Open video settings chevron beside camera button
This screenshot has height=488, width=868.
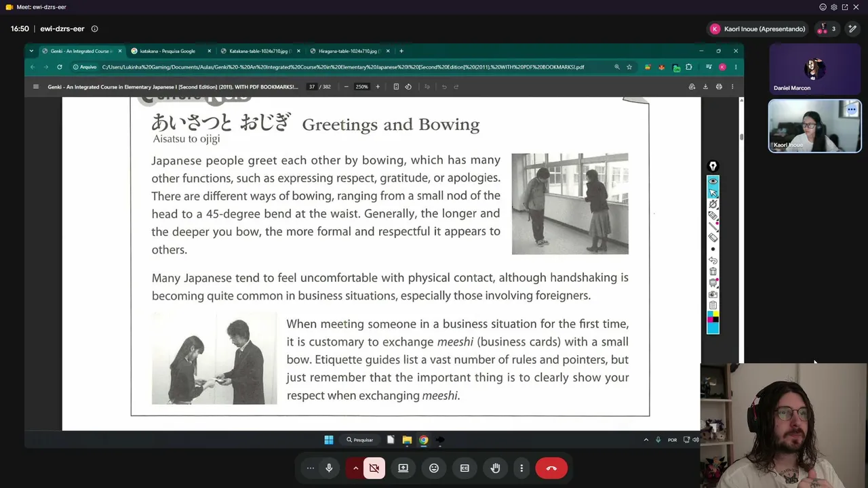pos(355,468)
